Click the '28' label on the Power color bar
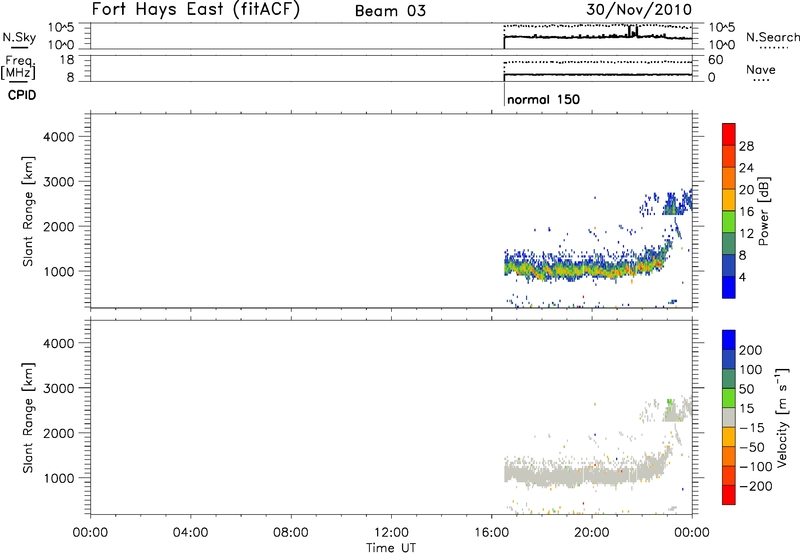 pos(746,146)
